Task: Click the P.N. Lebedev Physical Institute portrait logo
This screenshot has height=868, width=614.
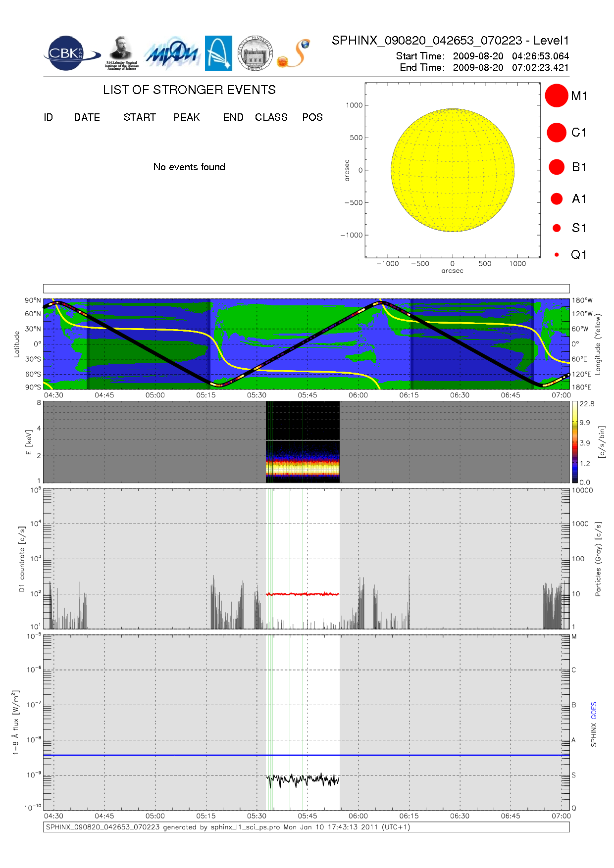Action: [x=121, y=53]
